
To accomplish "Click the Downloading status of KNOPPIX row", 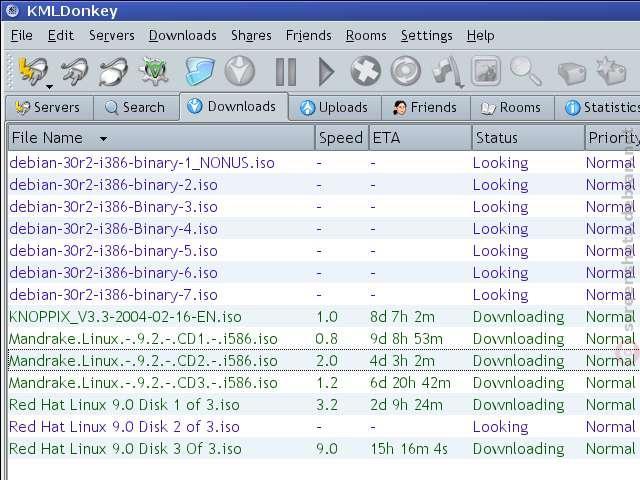I will pos(518,317).
